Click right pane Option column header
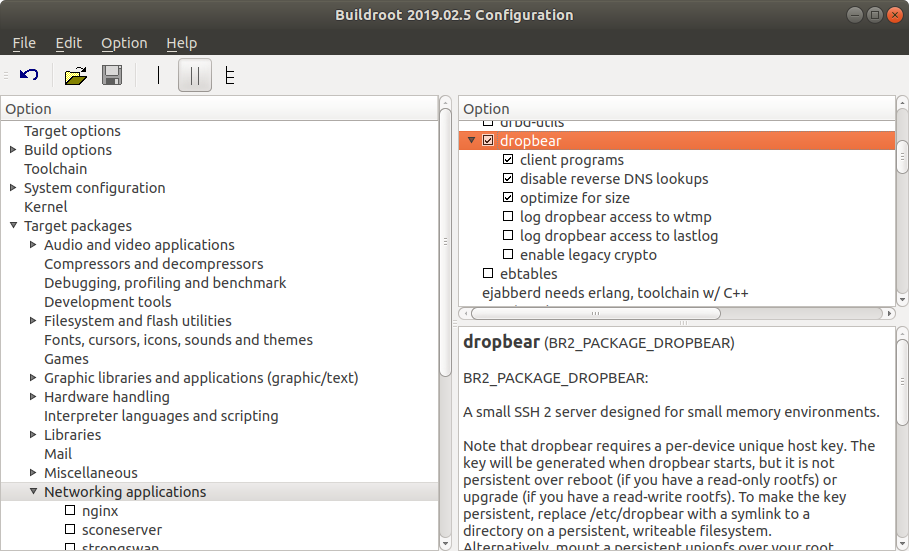The height and width of the screenshot is (551, 909). click(x=677, y=109)
